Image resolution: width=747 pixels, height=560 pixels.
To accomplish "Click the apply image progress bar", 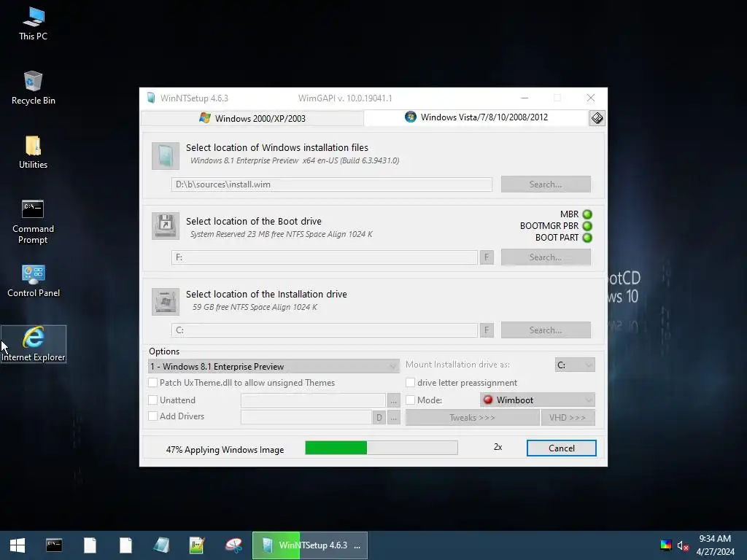I will tap(381, 448).
